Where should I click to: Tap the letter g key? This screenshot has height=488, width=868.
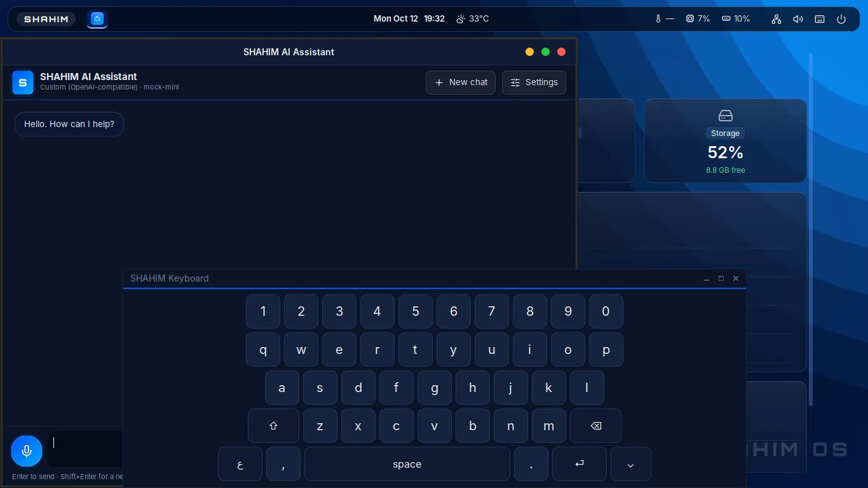pos(435,388)
